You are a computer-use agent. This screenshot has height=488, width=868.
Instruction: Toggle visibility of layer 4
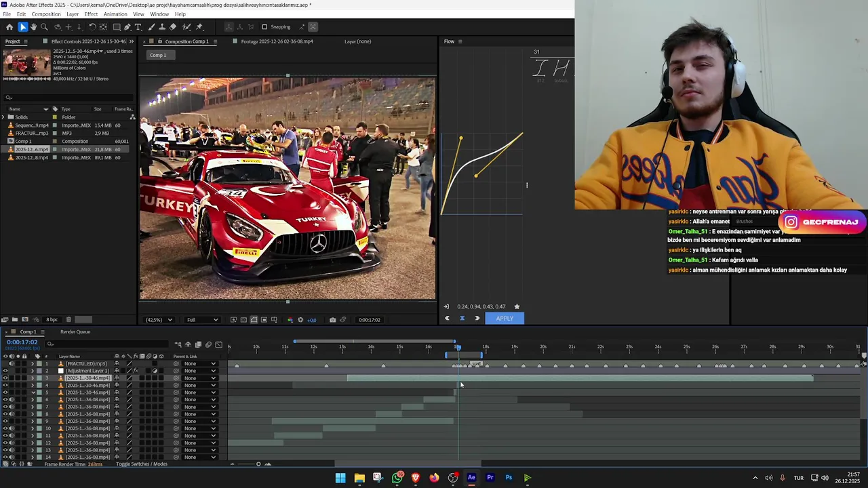point(5,385)
